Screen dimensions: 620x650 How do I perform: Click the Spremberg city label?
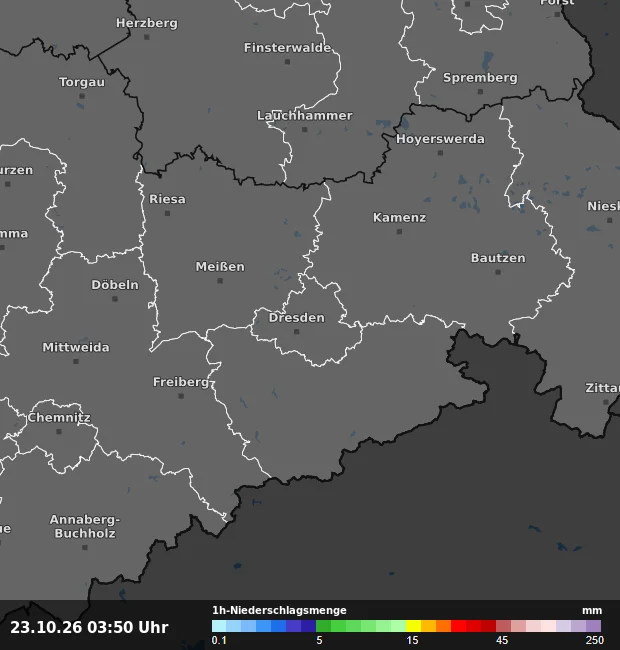480,78
